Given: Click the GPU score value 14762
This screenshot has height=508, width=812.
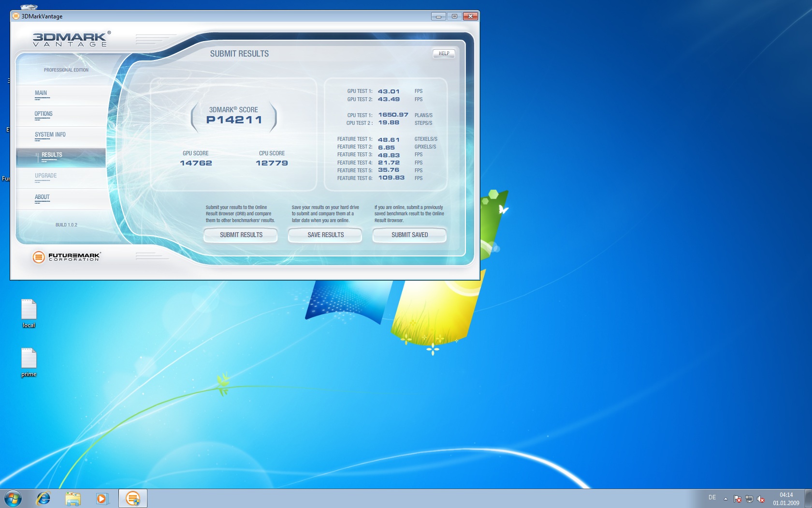Looking at the screenshot, I should tap(196, 163).
